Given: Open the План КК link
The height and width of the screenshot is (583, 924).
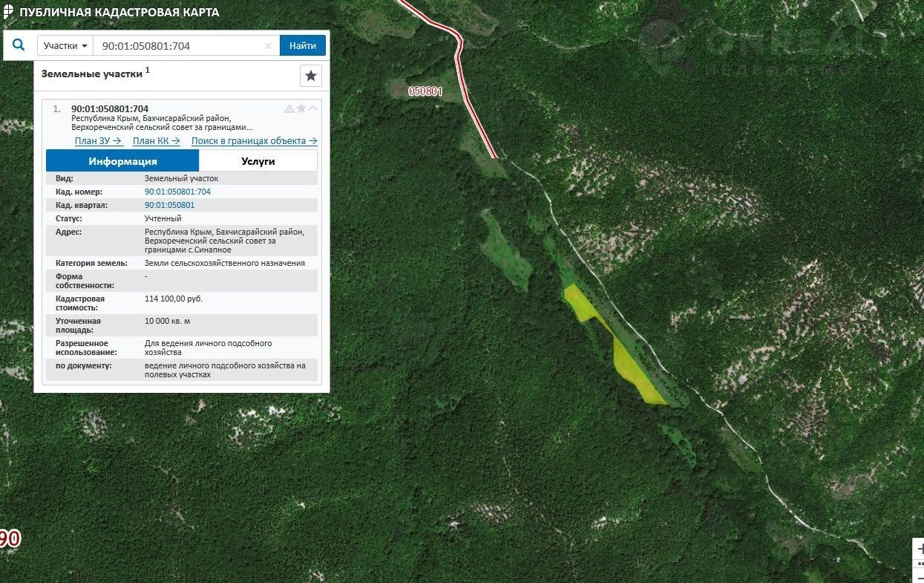Looking at the screenshot, I should tap(156, 141).
